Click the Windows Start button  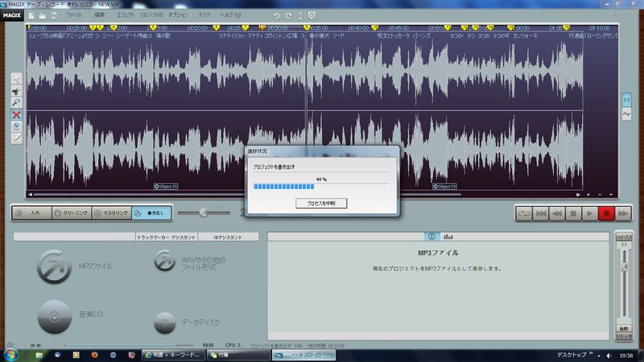pyautogui.click(x=10, y=355)
